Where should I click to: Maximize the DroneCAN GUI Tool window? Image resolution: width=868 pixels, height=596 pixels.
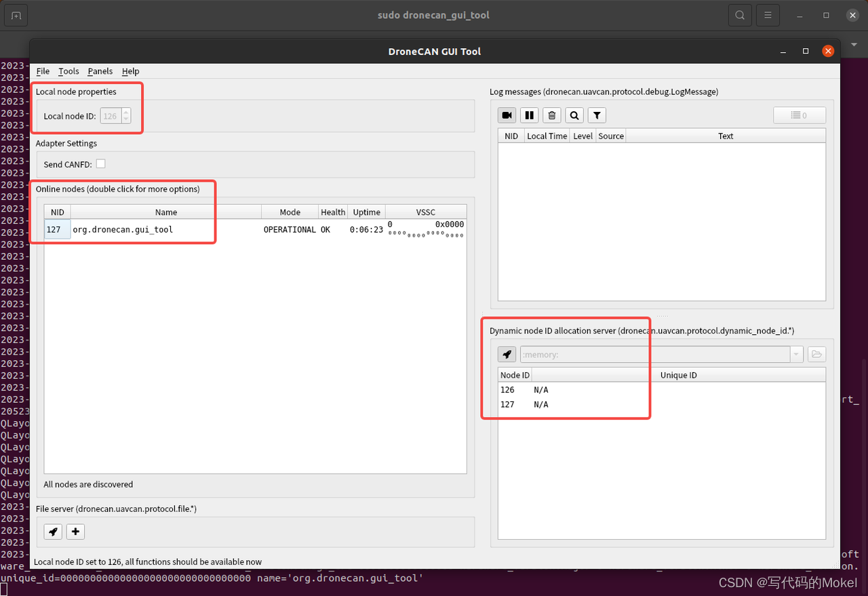pos(806,51)
